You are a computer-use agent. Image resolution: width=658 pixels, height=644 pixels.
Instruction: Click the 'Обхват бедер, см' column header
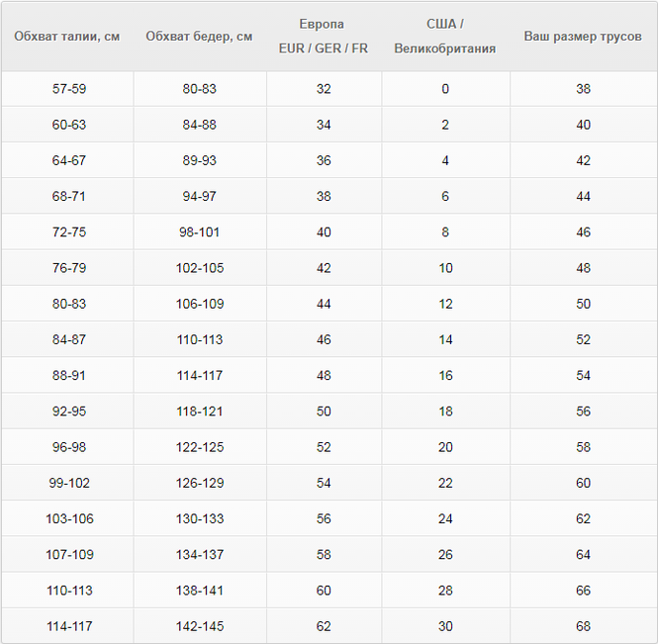coord(199,37)
